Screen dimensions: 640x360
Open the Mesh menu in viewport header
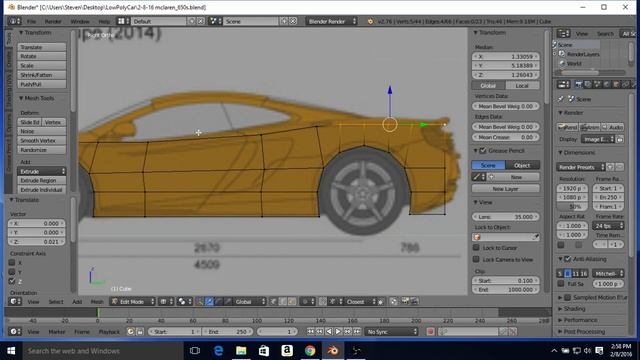[x=97, y=302]
